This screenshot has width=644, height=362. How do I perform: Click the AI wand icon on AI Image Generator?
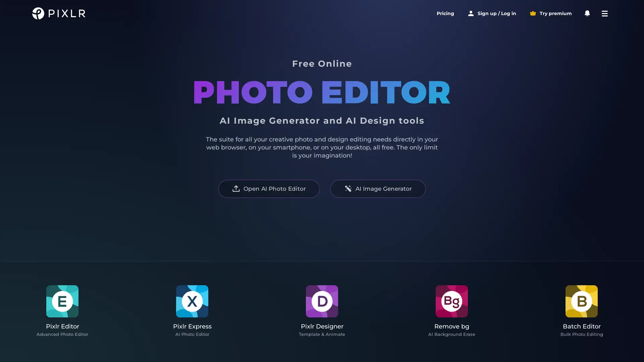(x=347, y=188)
